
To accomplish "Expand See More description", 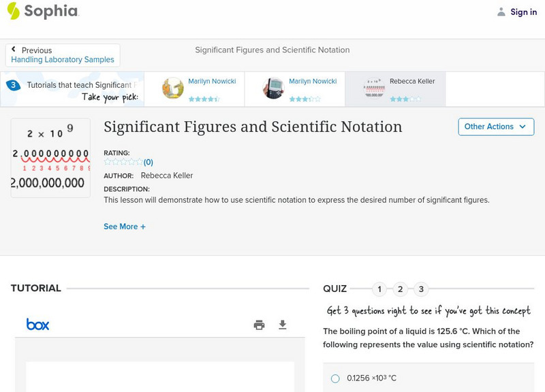I will pos(125,227).
